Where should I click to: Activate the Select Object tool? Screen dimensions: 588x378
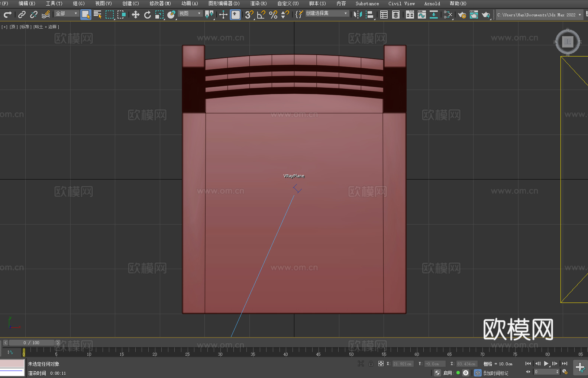[86, 14]
